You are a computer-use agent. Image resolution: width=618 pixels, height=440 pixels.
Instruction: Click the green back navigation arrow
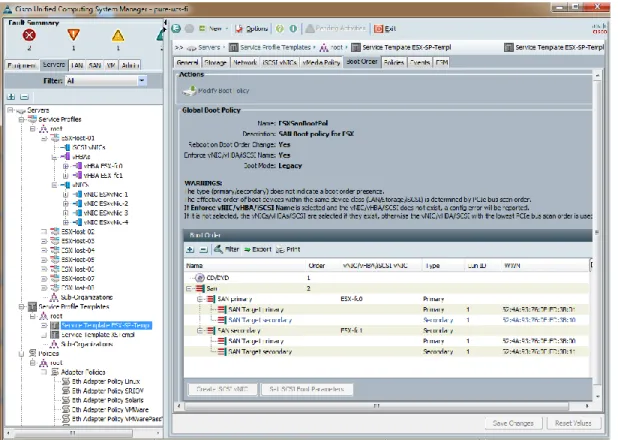pyautogui.click(x=176, y=28)
